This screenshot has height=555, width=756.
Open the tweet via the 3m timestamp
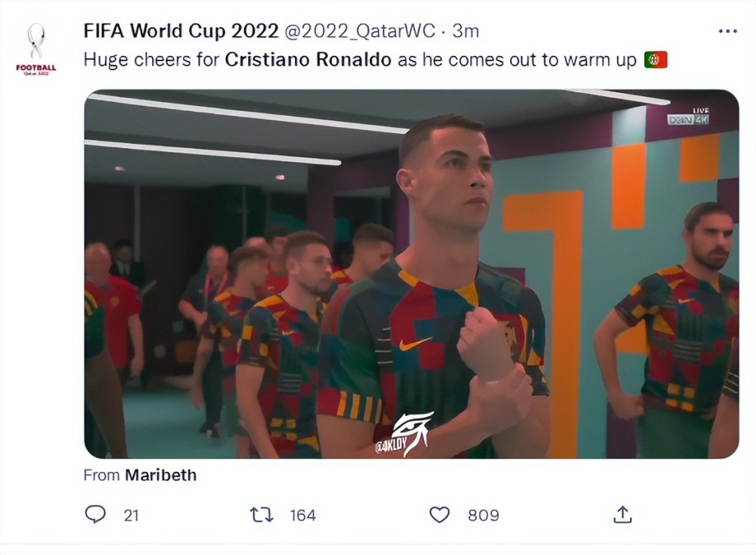pos(466,31)
